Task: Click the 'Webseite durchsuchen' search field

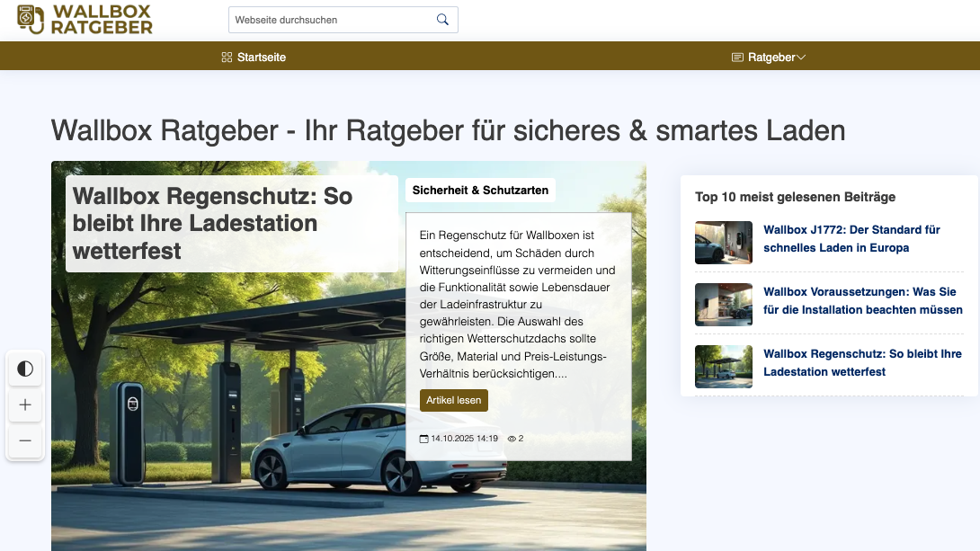Action: (331, 20)
